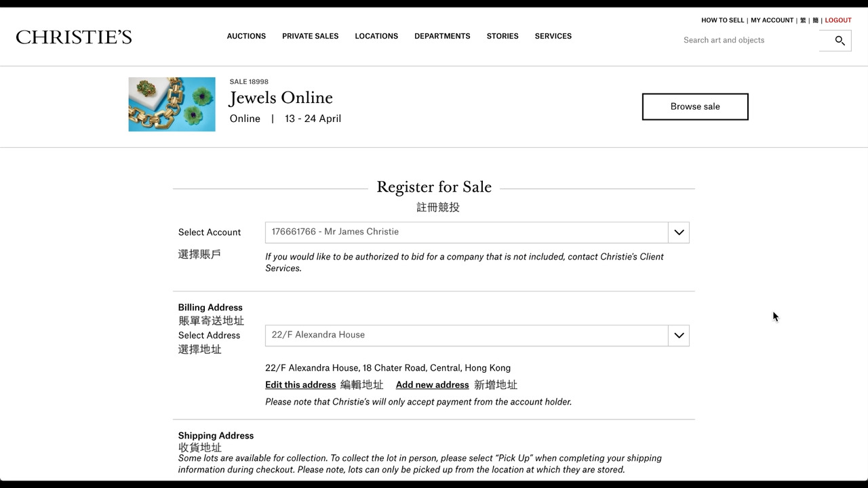Click the Select Account label

pos(210,232)
